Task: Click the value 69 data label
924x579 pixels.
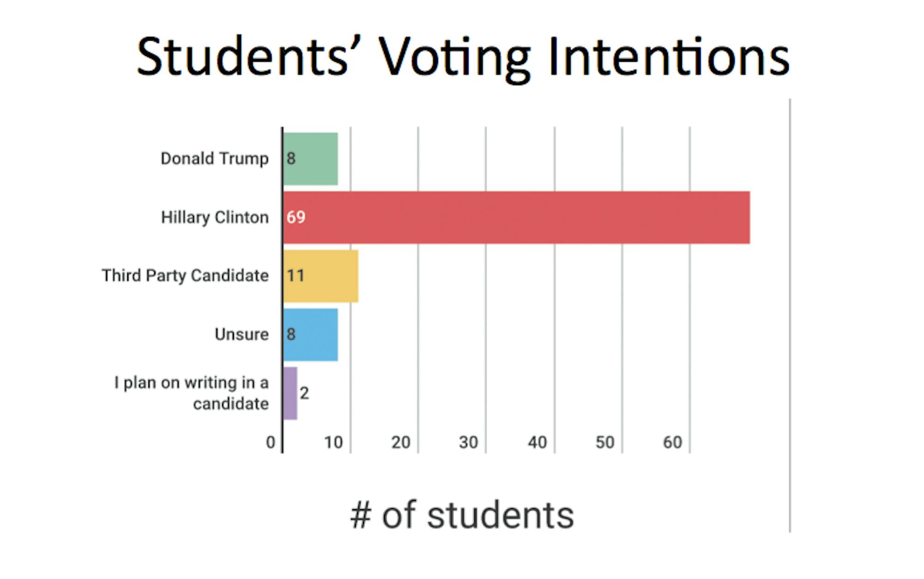Action: pyautogui.click(x=296, y=217)
